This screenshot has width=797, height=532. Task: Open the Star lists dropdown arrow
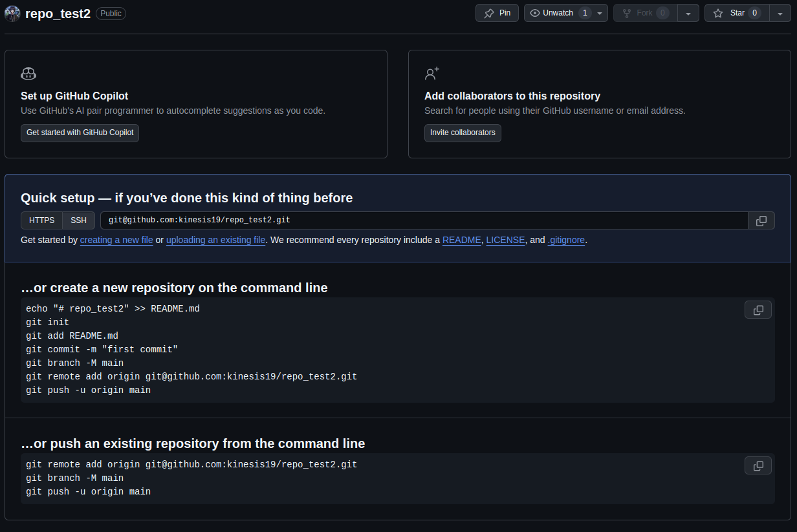[x=780, y=13]
